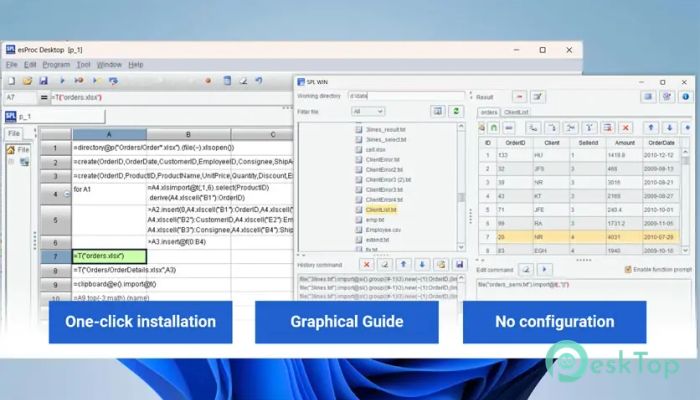Screen dimensions: 700x400
Task: Click cell A9 containing =clipboard@e().import@t()
Action: tap(109, 284)
